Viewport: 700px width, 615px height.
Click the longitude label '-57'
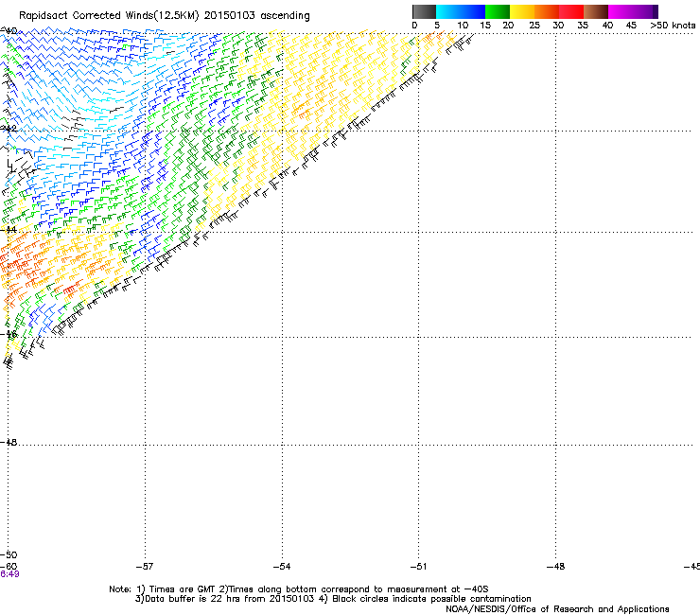[145, 567]
